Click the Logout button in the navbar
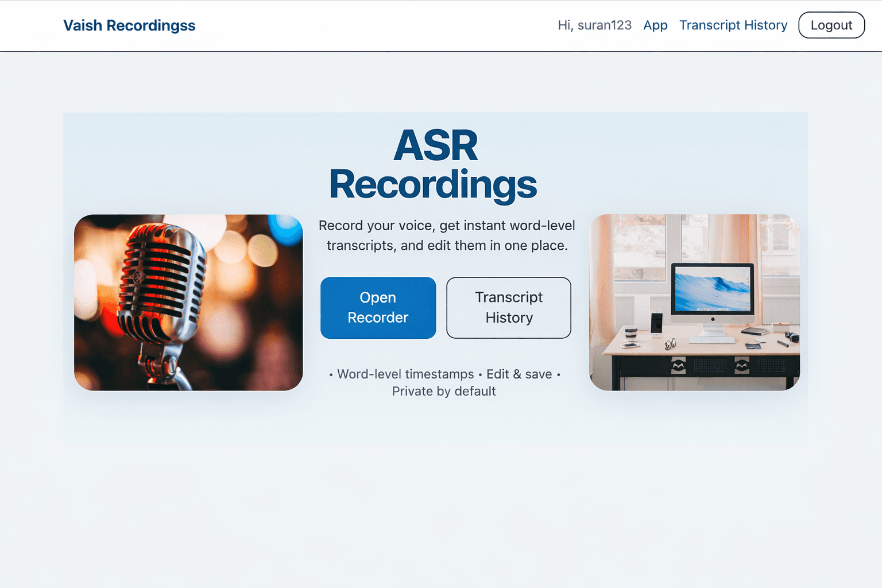Viewport: 882px width, 588px height. 831,25
